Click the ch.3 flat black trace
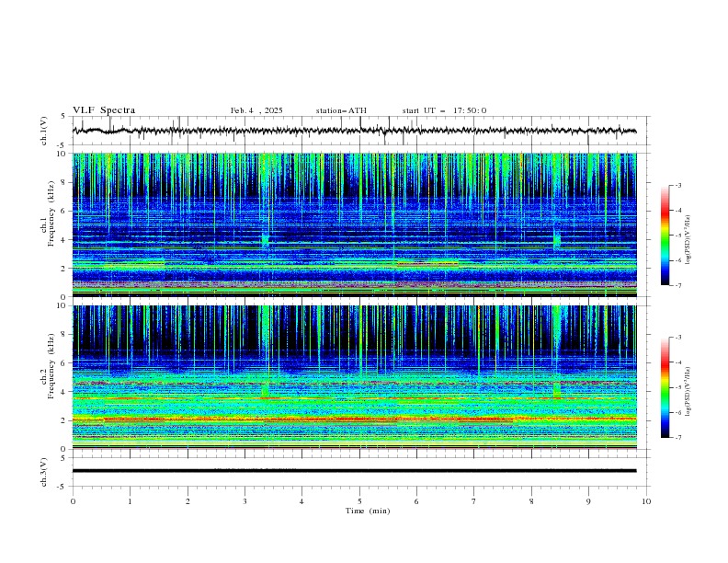The image size is (728, 563). point(354,471)
